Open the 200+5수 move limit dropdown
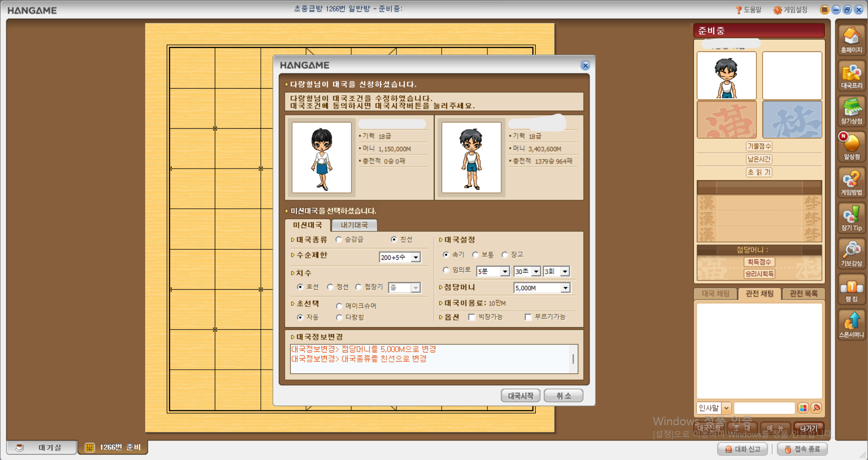The width and height of the screenshot is (868, 460). click(400, 257)
